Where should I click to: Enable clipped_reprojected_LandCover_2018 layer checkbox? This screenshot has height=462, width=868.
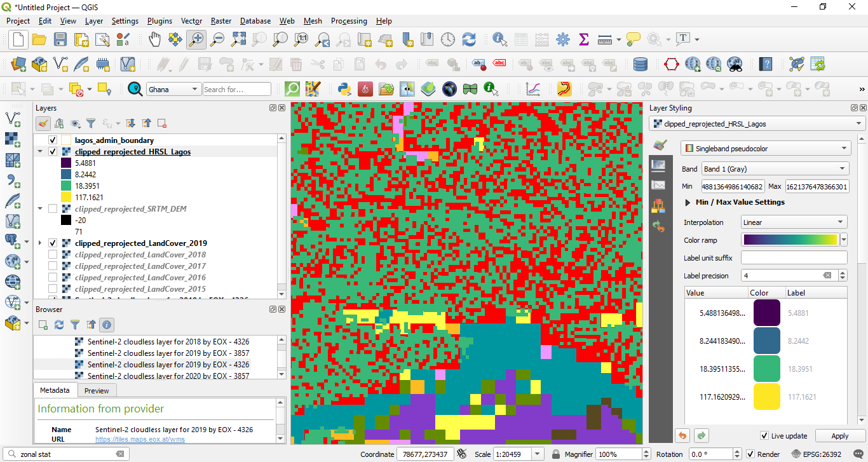[x=53, y=255]
